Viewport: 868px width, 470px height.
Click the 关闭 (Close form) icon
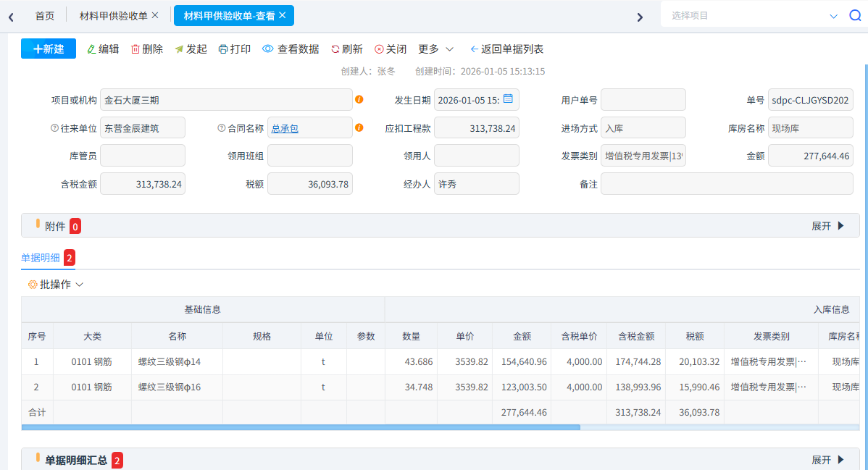point(380,49)
